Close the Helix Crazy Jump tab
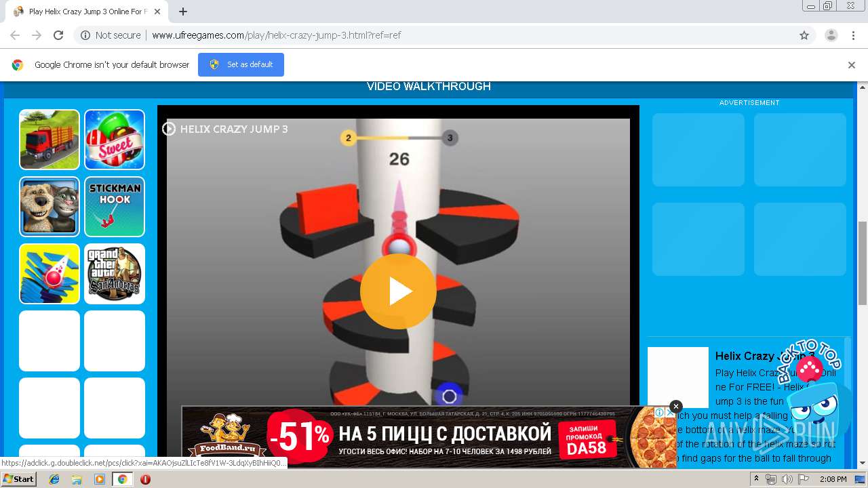The height and width of the screenshot is (488, 868). [158, 12]
